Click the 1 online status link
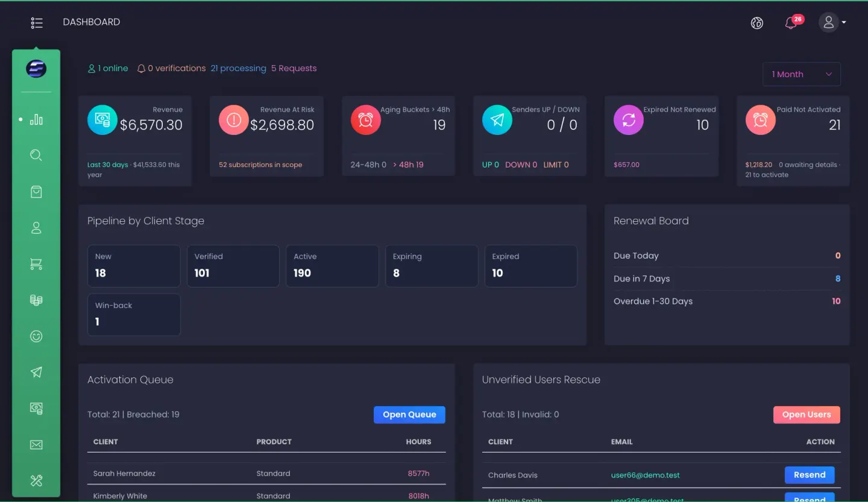 [108, 69]
